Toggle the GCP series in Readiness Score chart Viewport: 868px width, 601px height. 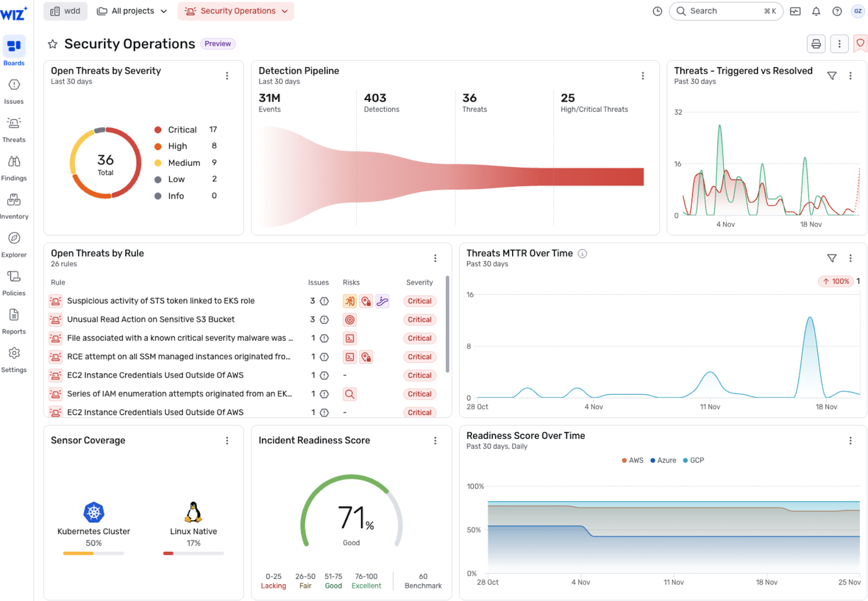[x=693, y=460]
